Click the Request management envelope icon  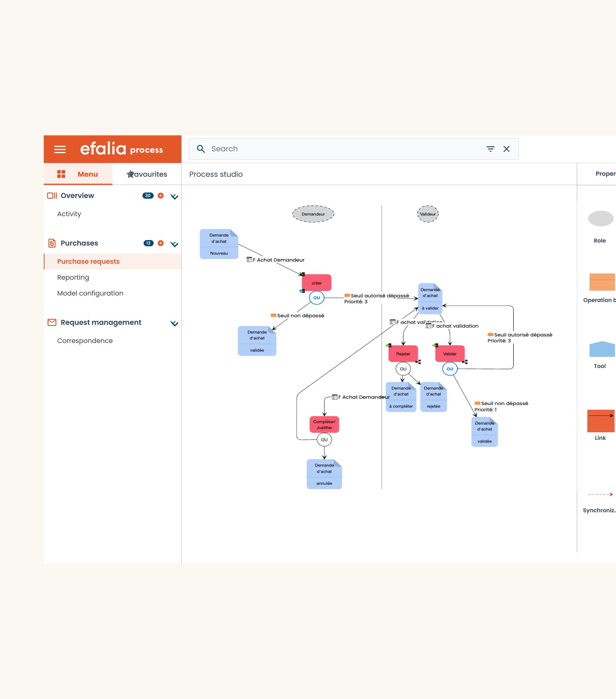[x=52, y=323]
